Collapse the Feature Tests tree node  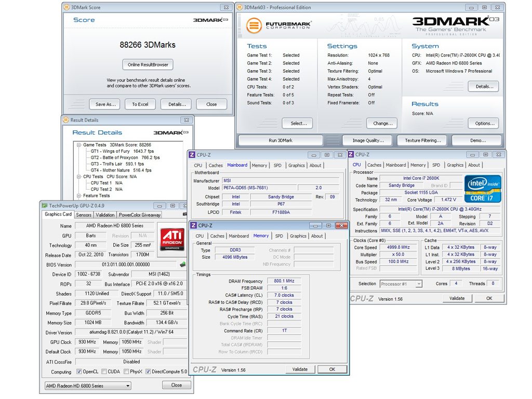pyautogui.click(x=79, y=196)
